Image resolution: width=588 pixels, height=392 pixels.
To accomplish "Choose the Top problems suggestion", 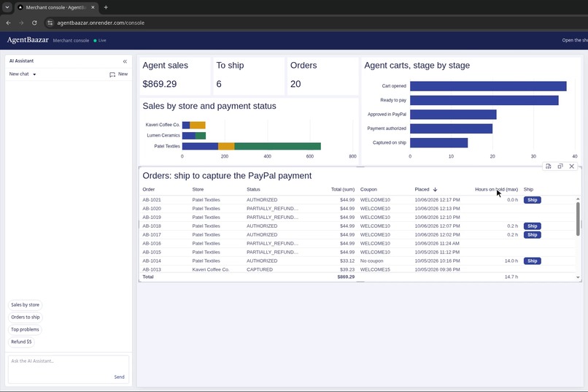I will click(25, 330).
